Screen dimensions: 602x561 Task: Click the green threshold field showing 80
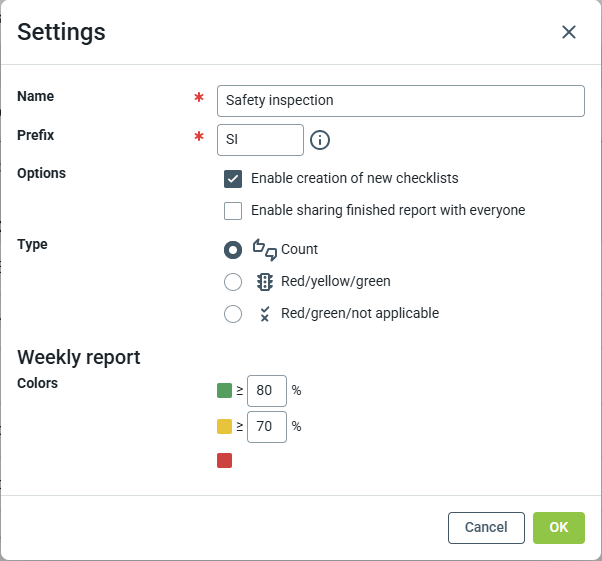click(x=267, y=391)
